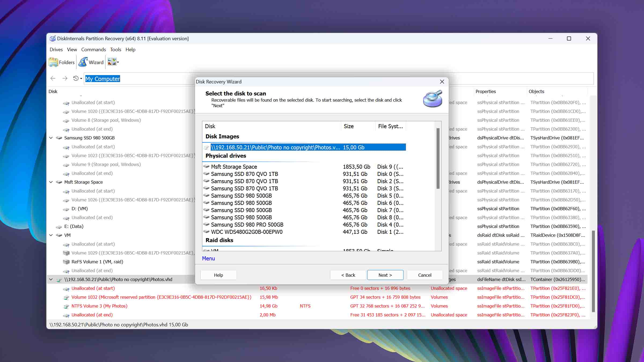
Task: Select the D: (VM) volume
Action: (x=80, y=209)
